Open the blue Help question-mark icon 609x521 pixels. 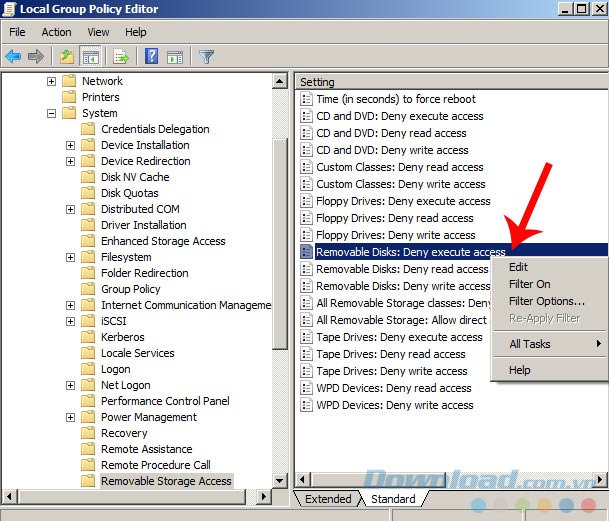[x=152, y=56]
